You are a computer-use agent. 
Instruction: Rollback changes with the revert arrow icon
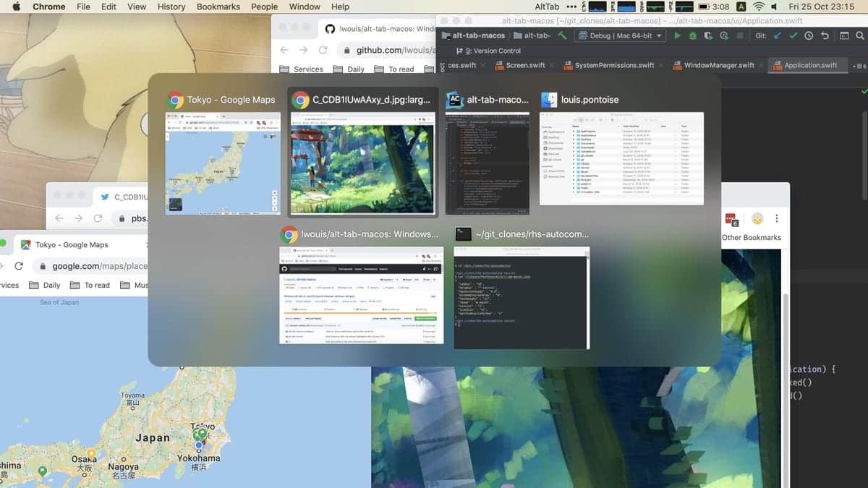point(825,35)
